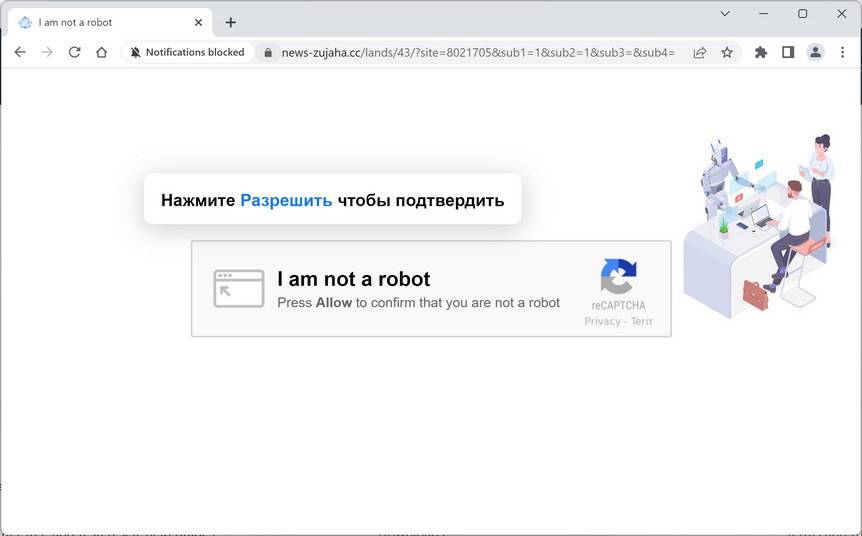
Task: Click the robot office illustration
Action: [x=759, y=226]
